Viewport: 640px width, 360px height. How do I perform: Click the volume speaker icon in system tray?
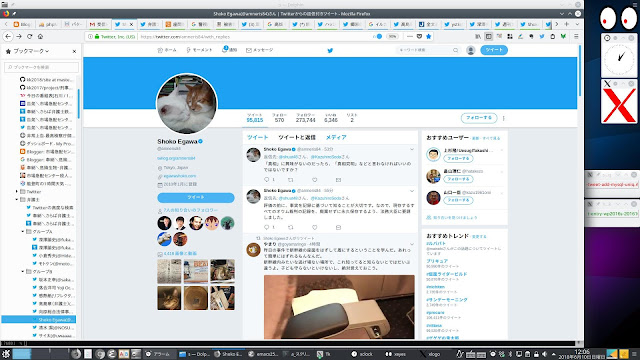[x=544, y=354]
